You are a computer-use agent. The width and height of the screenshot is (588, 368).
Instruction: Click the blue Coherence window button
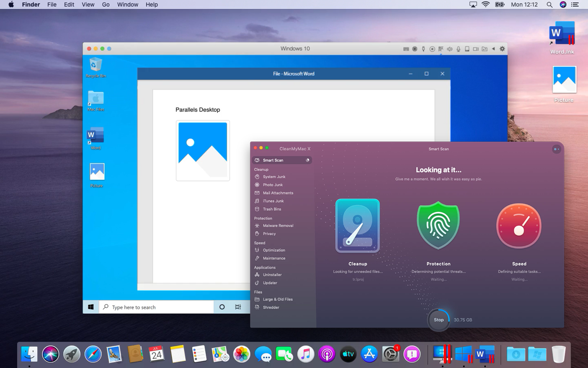point(109,49)
